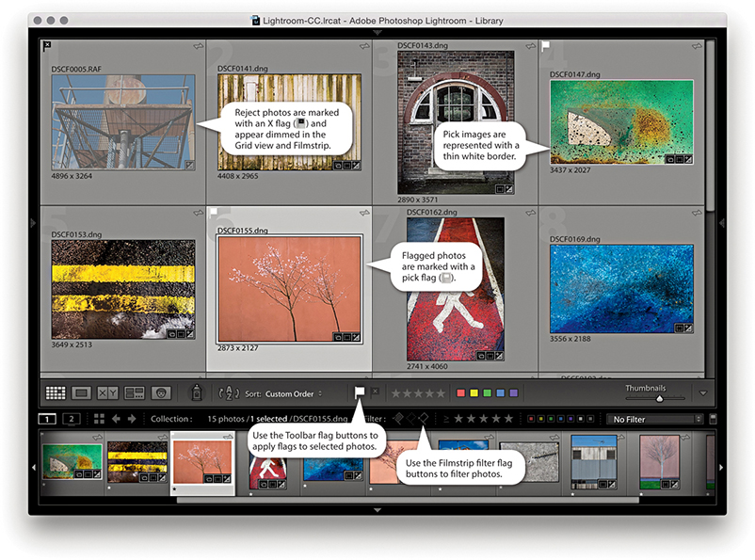Viewport: 755px width, 560px height.
Task: Select the DSCF0169.dng blue photo thumbnail
Action: (x=621, y=276)
